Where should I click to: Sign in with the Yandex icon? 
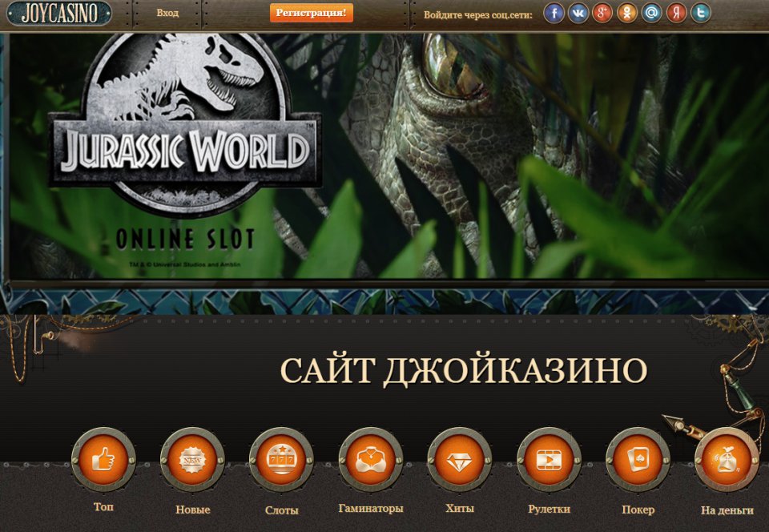(676, 14)
